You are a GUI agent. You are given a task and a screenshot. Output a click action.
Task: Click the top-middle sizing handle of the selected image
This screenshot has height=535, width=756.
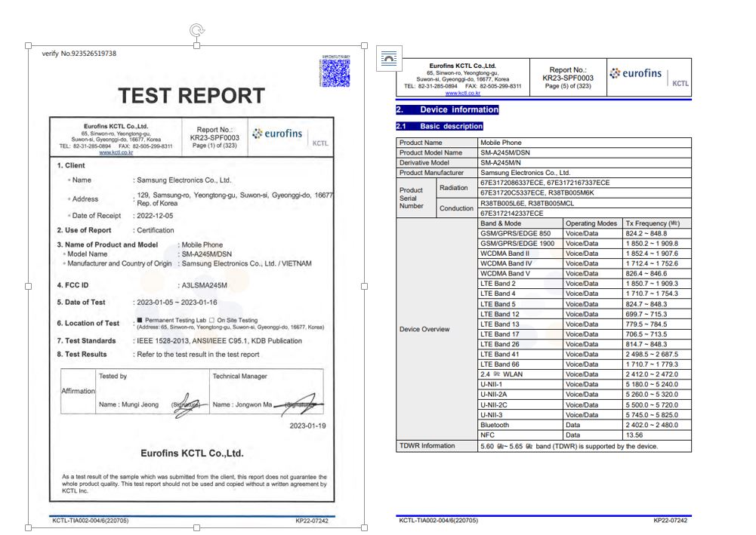[x=196, y=46]
